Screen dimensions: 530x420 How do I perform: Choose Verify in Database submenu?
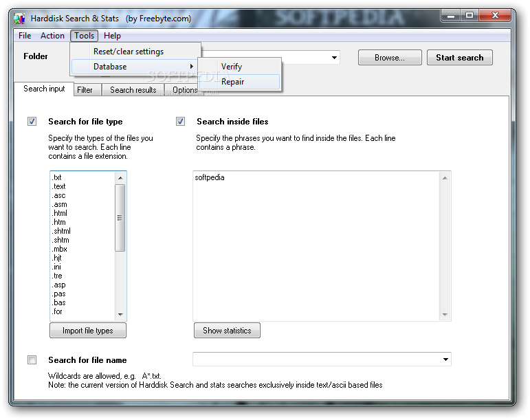239,67
